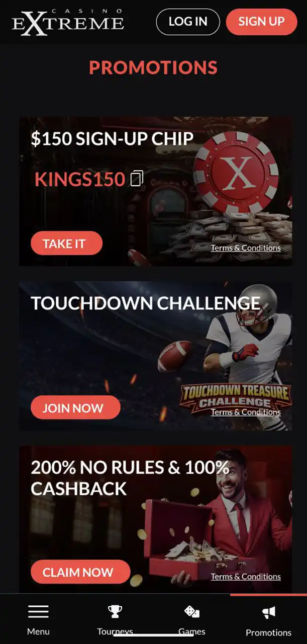
Task: Tap TAKE IT on sign-up chip offer
Action: (x=66, y=244)
